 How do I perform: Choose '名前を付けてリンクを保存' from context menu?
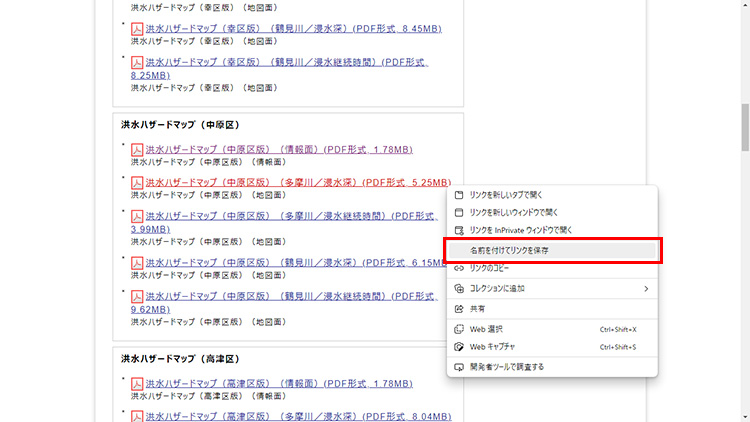pyautogui.click(x=510, y=249)
